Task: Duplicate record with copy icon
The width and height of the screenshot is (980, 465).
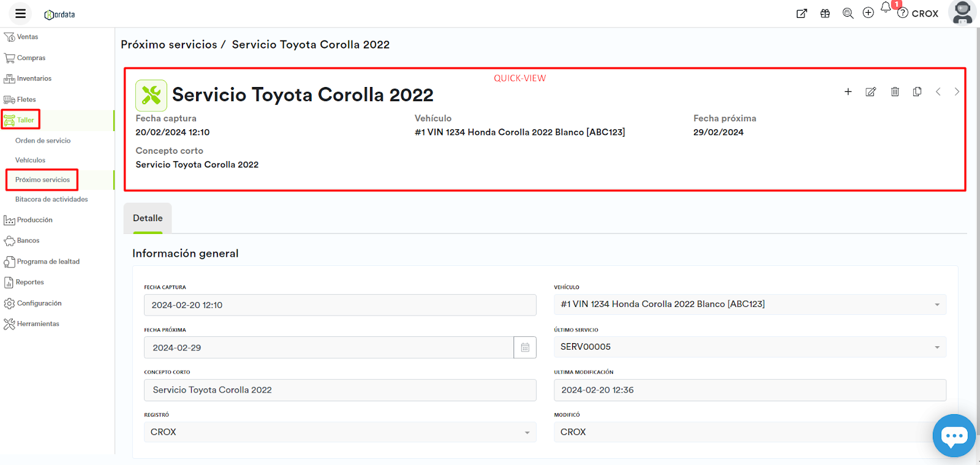Action: coord(917,92)
